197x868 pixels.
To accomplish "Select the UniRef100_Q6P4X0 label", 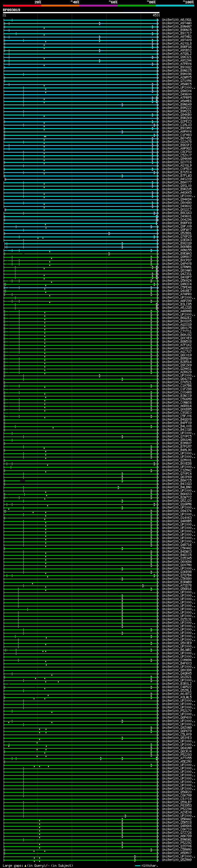I will tap(177, 717).
